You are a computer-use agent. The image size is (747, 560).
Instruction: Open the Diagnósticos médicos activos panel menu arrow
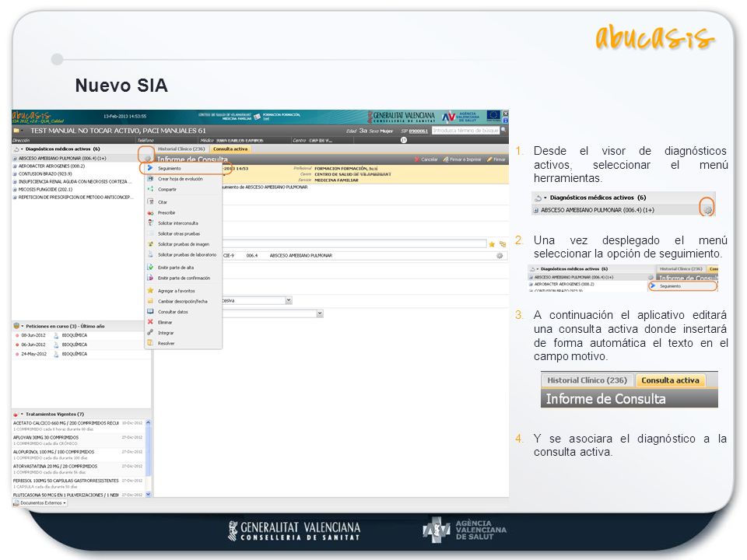22,149
